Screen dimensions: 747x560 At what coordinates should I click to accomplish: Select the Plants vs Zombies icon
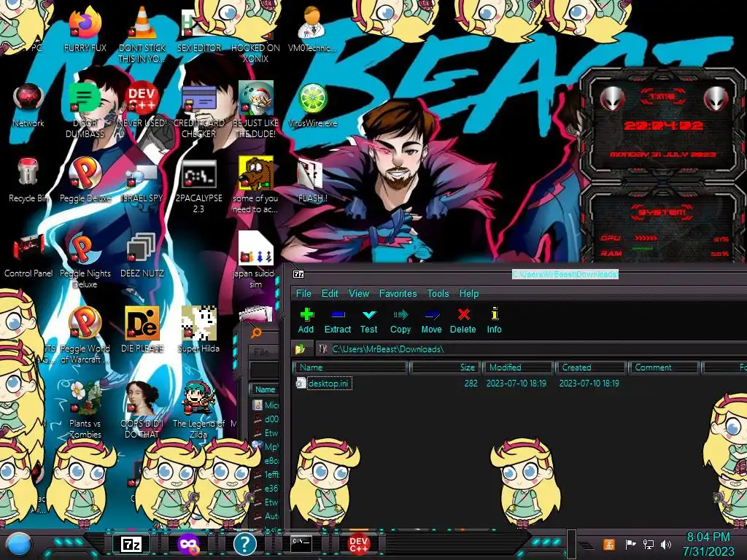[x=85, y=410]
